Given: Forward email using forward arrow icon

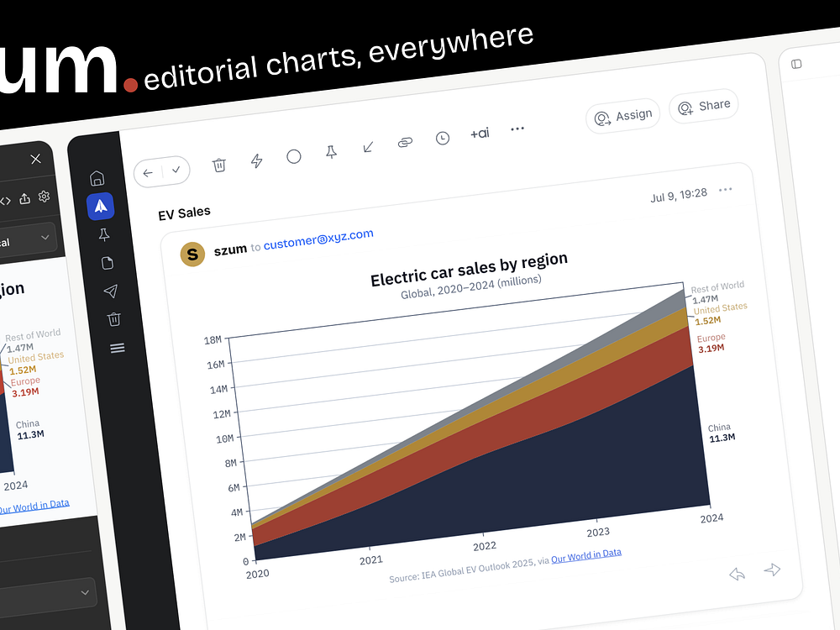Looking at the screenshot, I should point(772,570).
